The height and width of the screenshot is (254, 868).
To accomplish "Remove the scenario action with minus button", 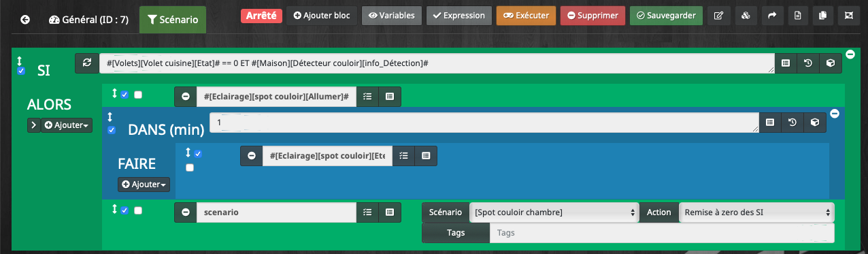I will (x=186, y=212).
